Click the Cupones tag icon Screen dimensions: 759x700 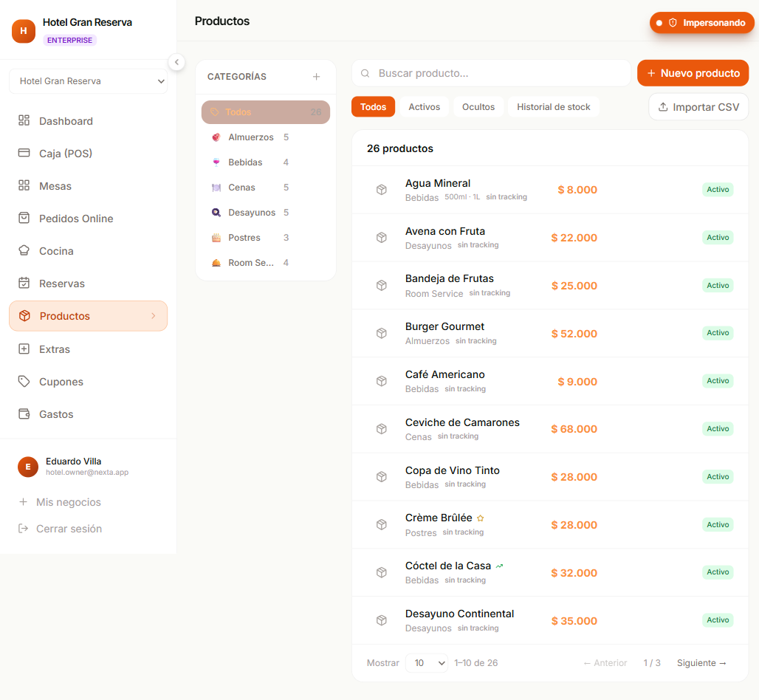pos(24,381)
